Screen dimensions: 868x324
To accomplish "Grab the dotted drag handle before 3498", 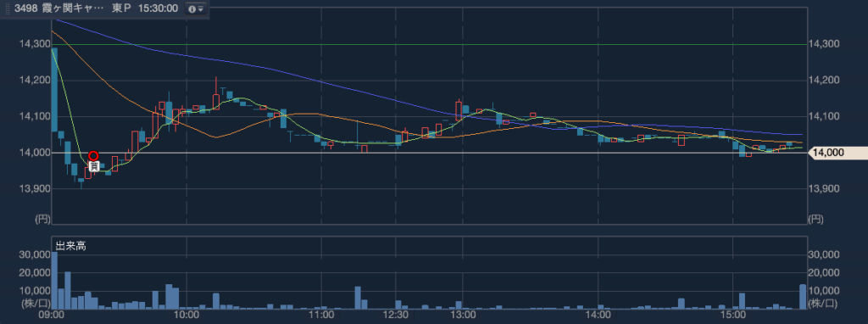I will pos(7,8).
